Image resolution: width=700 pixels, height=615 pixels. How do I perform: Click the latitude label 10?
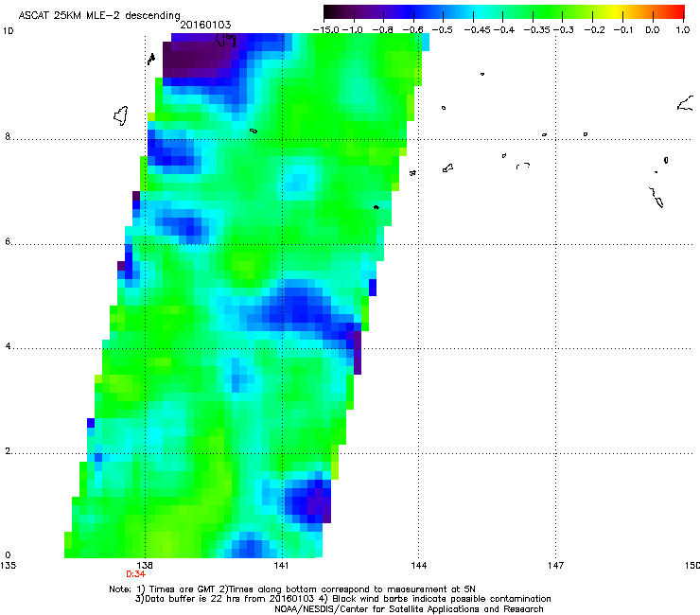(8, 31)
